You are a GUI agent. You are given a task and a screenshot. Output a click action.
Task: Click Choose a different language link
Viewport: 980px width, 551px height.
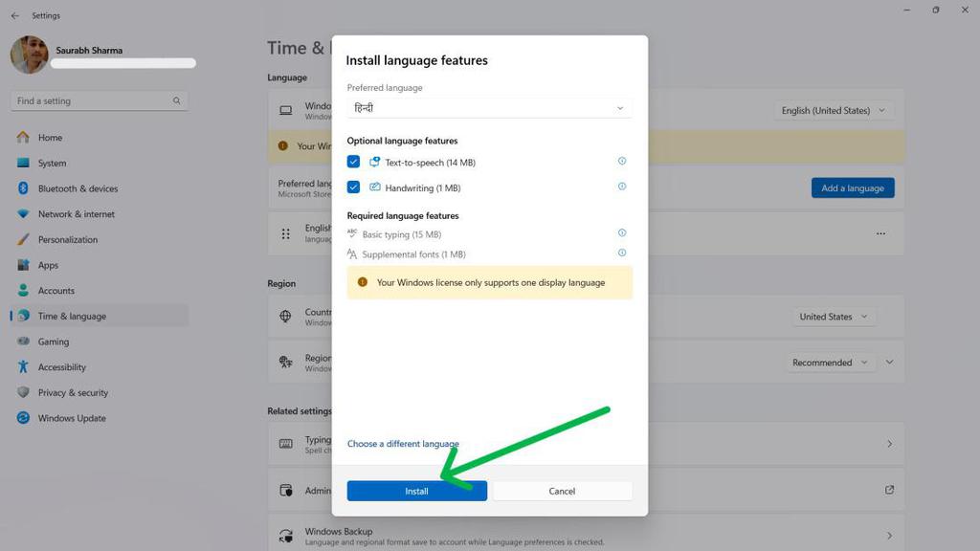pyautogui.click(x=403, y=444)
